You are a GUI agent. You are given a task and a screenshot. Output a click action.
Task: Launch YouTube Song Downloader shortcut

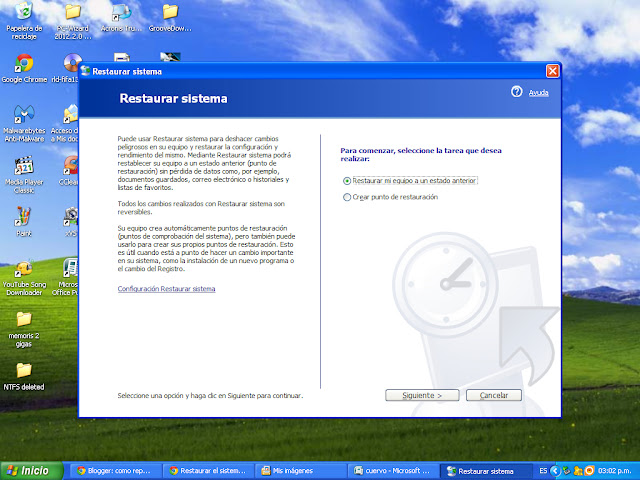[24, 278]
